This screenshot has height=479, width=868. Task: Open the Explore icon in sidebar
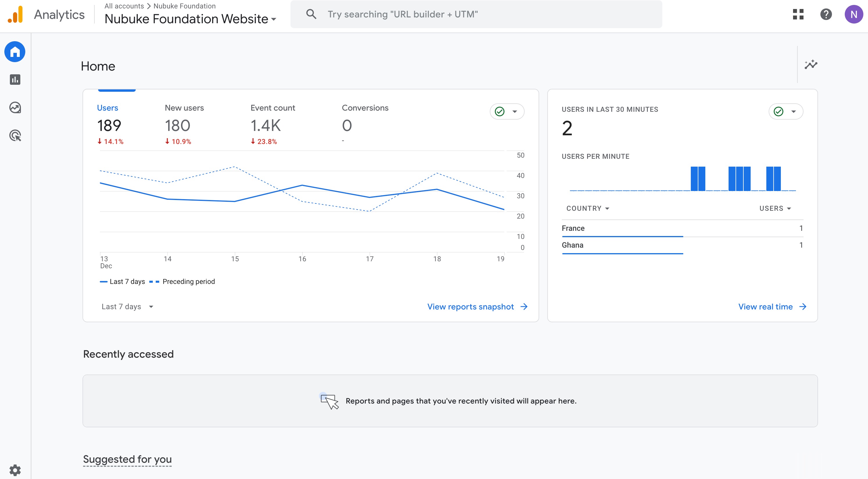15,108
